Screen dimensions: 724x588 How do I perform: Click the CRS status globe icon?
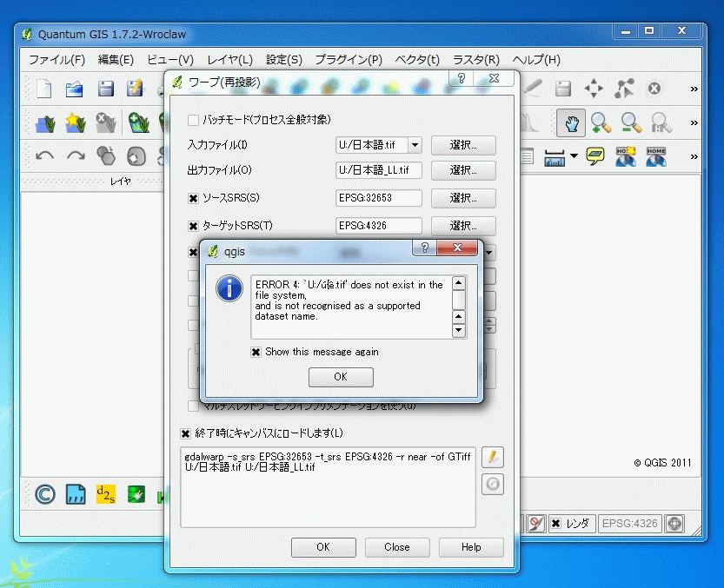(674, 524)
